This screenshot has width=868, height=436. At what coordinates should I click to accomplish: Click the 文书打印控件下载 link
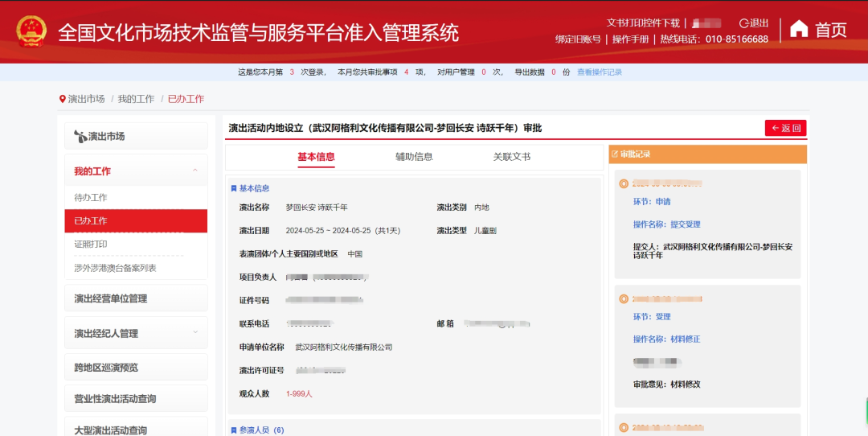click(x=643, y=23)
